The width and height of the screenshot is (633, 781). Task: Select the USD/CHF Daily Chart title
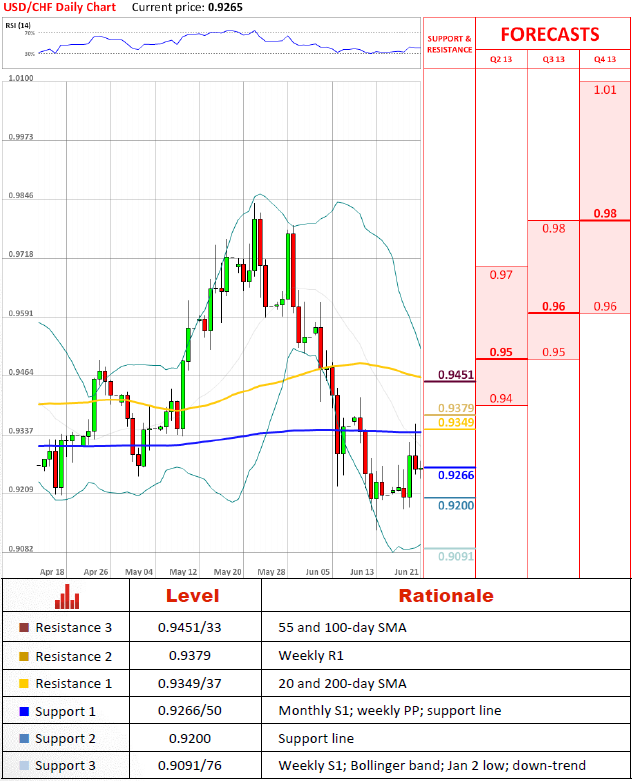tap(60, 7)
